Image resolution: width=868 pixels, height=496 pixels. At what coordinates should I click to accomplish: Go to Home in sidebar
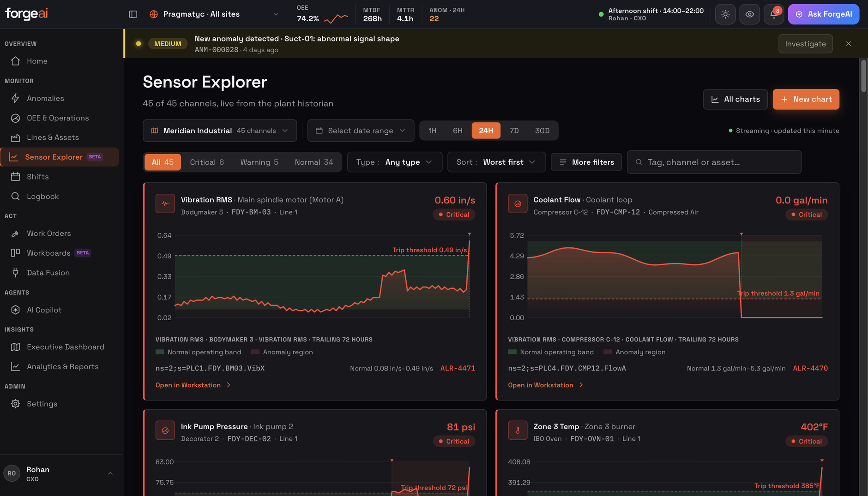point(60,61)
